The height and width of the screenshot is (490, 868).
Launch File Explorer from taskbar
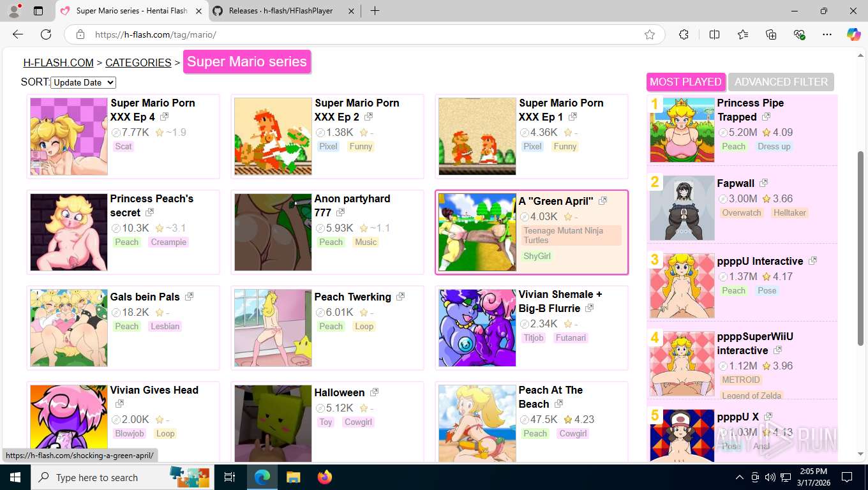click(x=293, y=477)
